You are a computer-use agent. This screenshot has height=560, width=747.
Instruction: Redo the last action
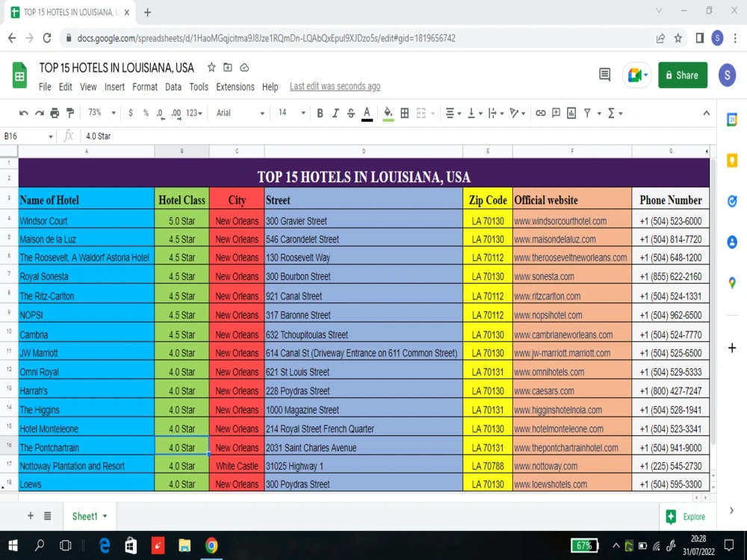tap(39, 113)
